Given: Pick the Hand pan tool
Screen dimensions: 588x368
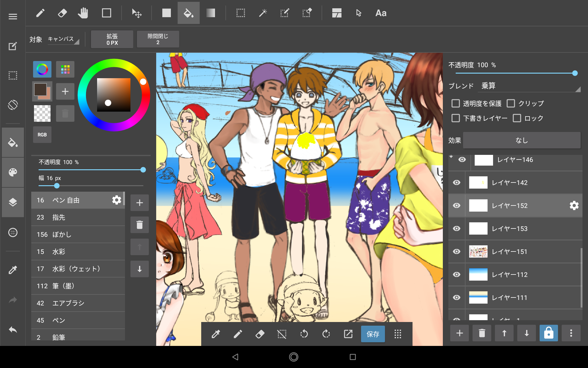Looking at the screenshot, I should (83, 13).
